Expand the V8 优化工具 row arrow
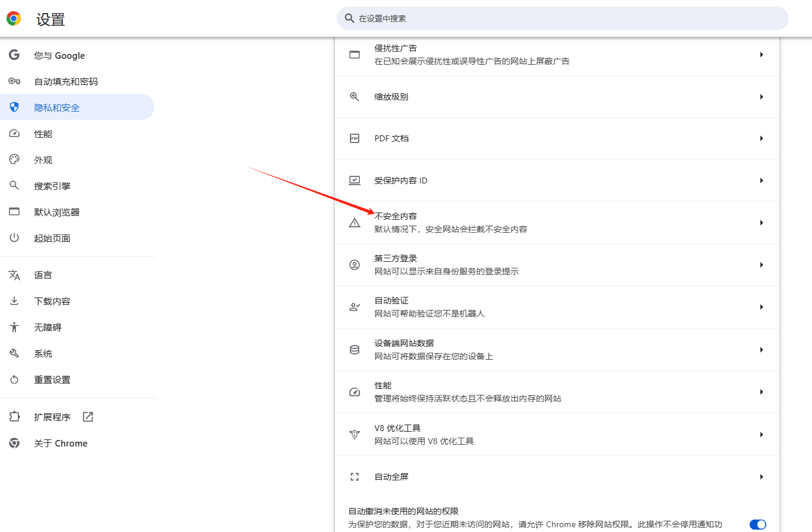Screen dimensions: 812x532 (x=762, y=435)
